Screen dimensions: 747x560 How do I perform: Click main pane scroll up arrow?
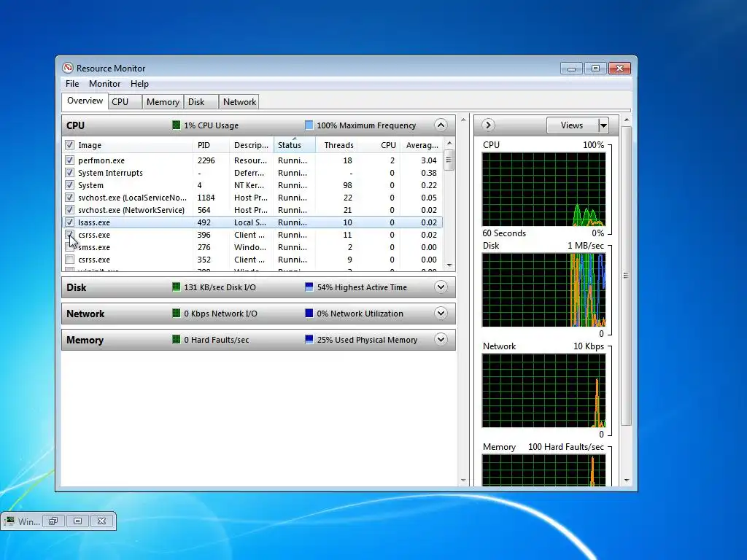tap(463, 120)
